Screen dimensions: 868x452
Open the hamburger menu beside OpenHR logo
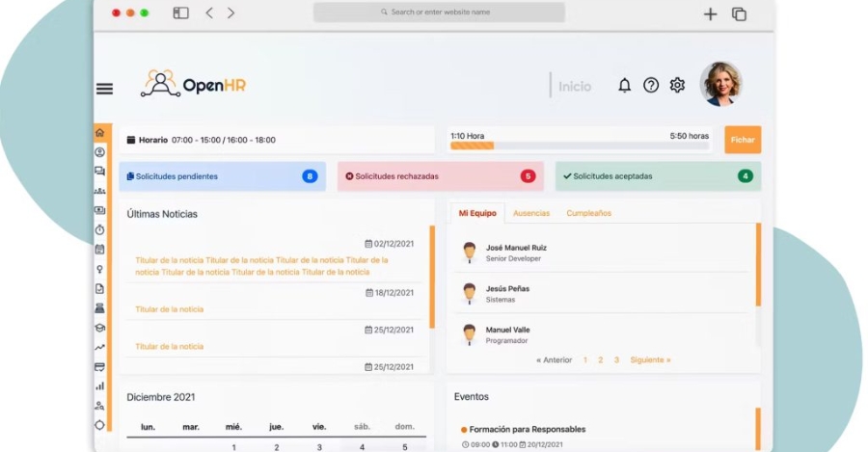coord(104,89)
